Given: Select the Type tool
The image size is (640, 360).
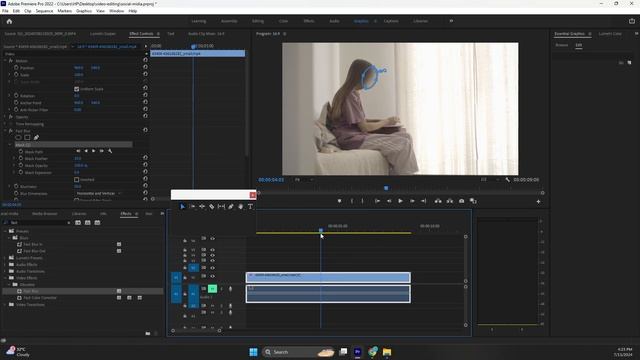Looking at the screenshot, I should tap(250, 207).
